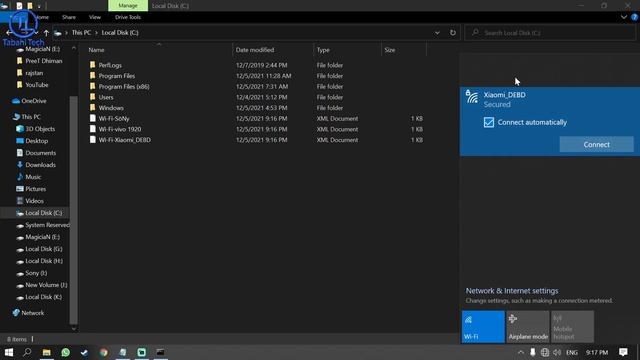
Task: Select Music in navigation pane
Action: point(33,177)
